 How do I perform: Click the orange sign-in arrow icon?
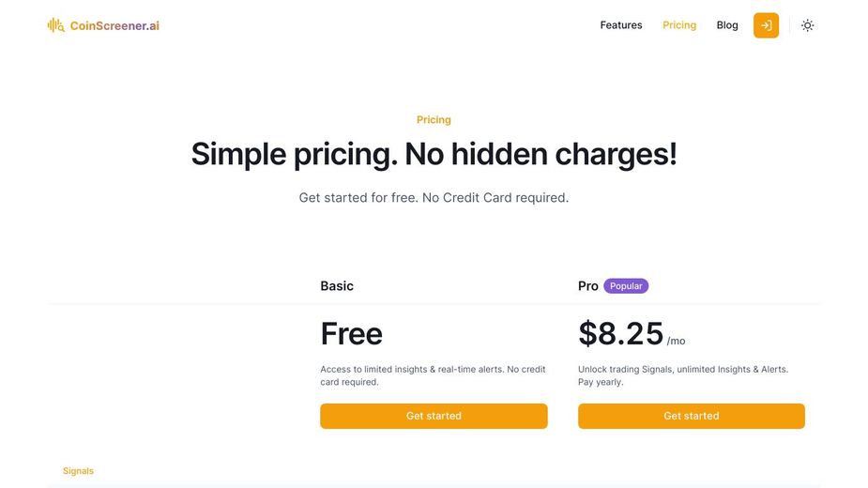pos(766,25)
